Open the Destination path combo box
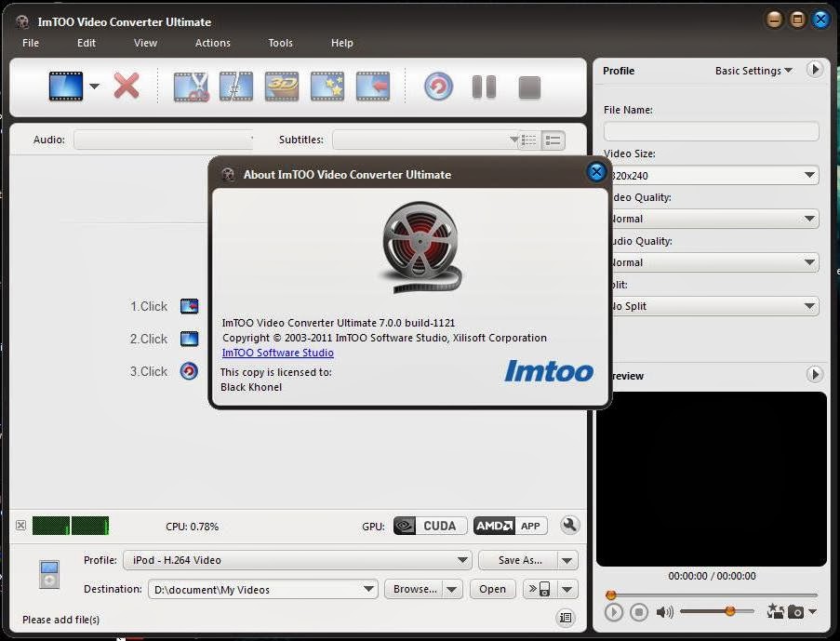The height and width of the screenshot is (641, 840). (x=262, y=590)
